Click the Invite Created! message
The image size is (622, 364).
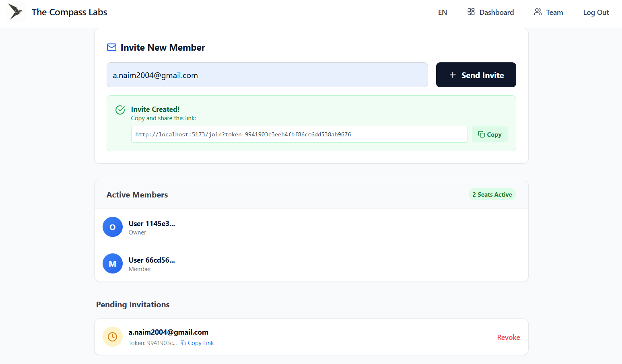155,109
